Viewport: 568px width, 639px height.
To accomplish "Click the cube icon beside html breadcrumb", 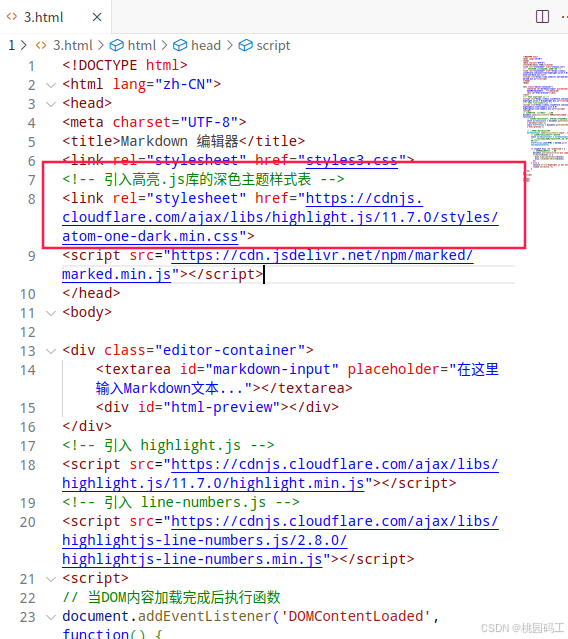I will 117,45.
